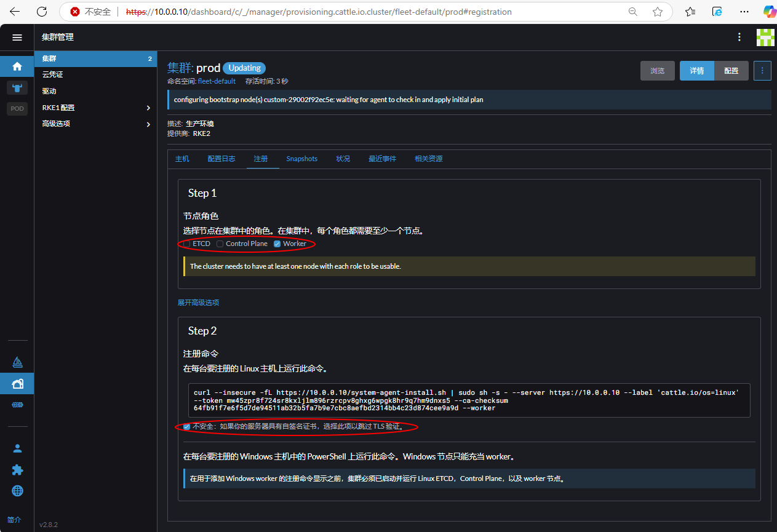Go to Rancher home via house icon
Image resolution: width=777 pixels, height=532 pixels.
pyautogui.click(x=17, y=66)
